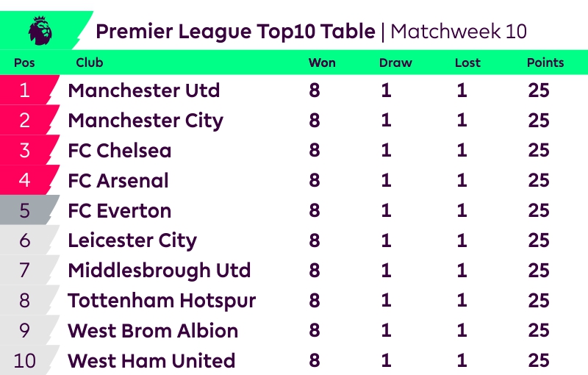Open the Manchester Utd club row
The width and height of the screenshot is (588, 375).
click(144, 90)
